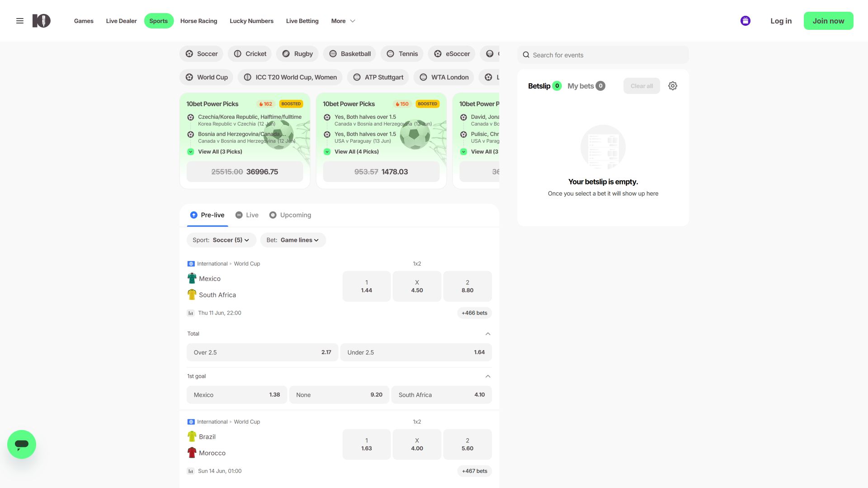Collapse the Total market section
Viewport: 868px width, 488px height.
488,333
